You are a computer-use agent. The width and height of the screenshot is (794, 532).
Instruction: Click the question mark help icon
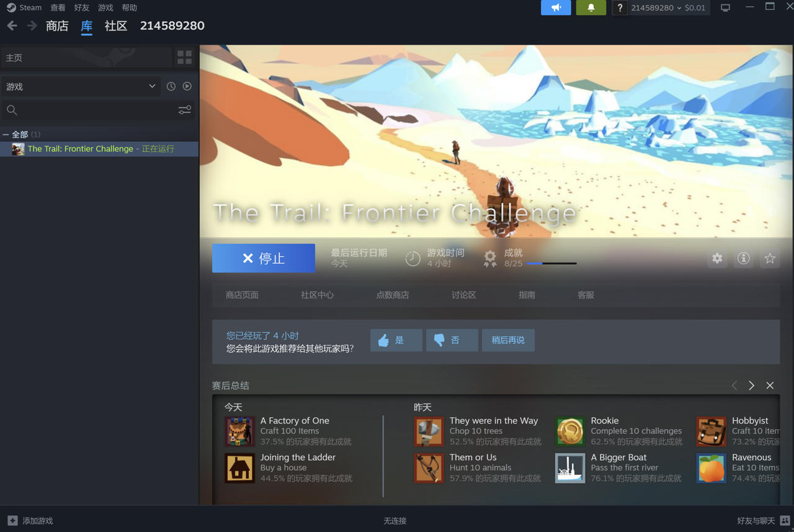pyautogui.click(x=619, y=7)
